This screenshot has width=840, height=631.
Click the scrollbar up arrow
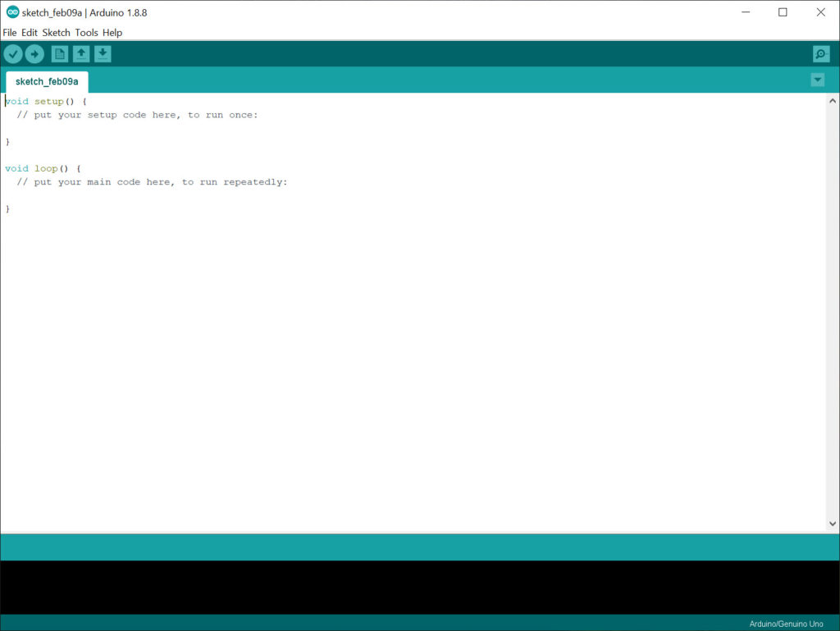(x=832, y=99)
